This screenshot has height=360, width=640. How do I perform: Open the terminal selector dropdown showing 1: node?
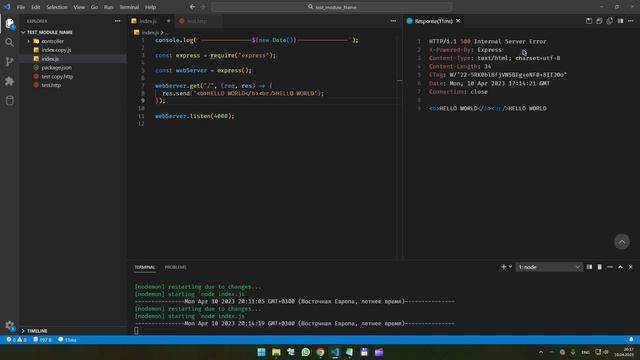549,267
